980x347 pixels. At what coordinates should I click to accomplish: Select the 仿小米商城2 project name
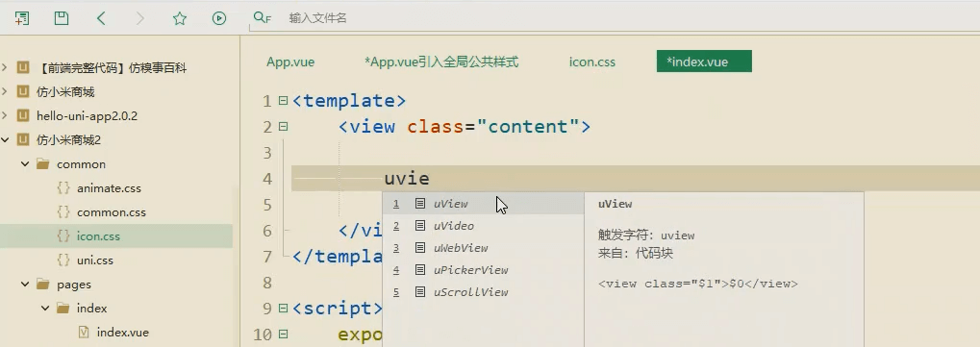pyautogui.click(x=68, y=140)
